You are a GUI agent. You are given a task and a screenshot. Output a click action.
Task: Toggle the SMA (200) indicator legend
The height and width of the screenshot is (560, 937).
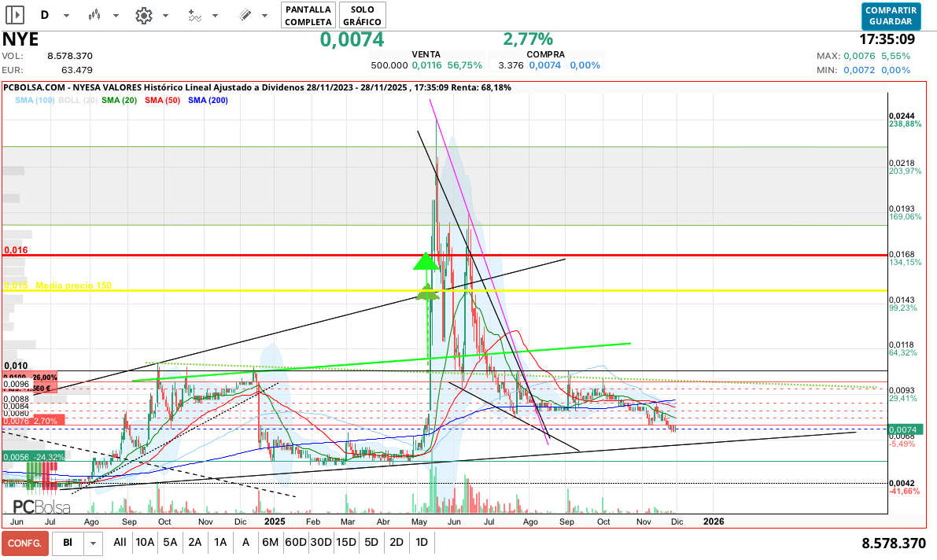click(x=208, y=100)
